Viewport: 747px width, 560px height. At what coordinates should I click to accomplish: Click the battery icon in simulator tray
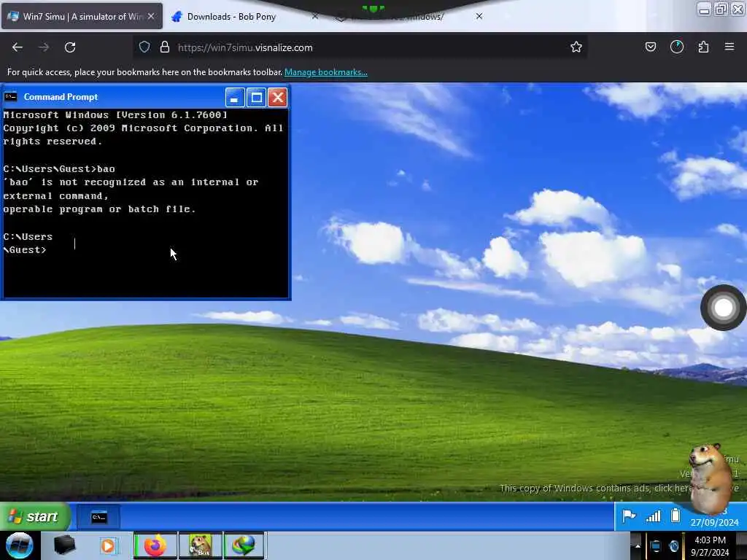click(675, 516)
